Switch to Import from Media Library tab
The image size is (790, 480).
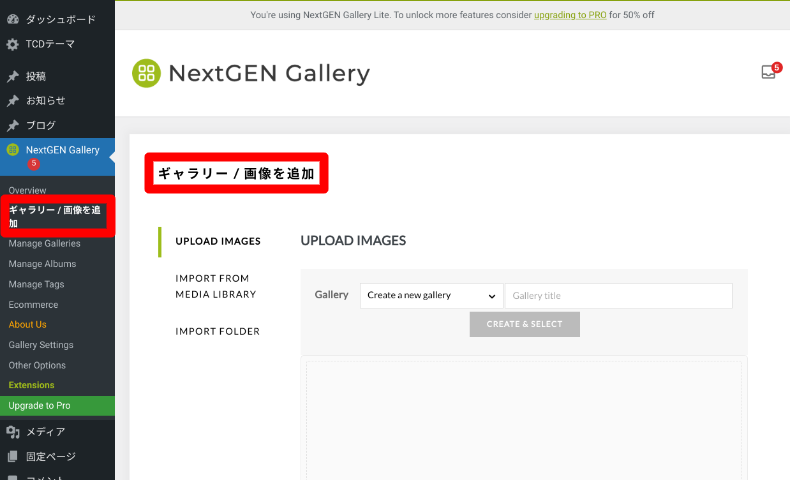pyautogui.click(x=216, y=286)
